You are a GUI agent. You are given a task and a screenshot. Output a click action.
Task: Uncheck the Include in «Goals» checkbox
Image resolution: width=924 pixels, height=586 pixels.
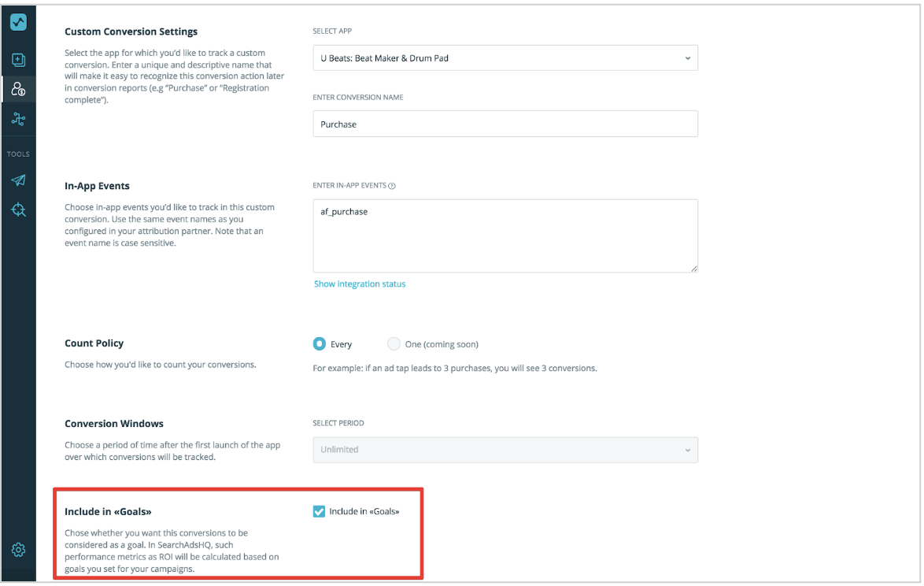[x=319, y=511]
